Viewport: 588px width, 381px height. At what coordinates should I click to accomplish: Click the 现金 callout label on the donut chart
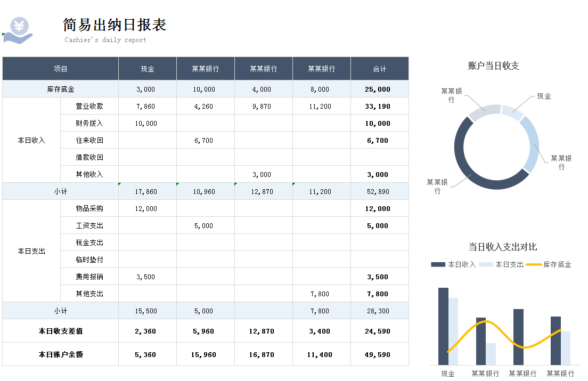coord(543,97)
